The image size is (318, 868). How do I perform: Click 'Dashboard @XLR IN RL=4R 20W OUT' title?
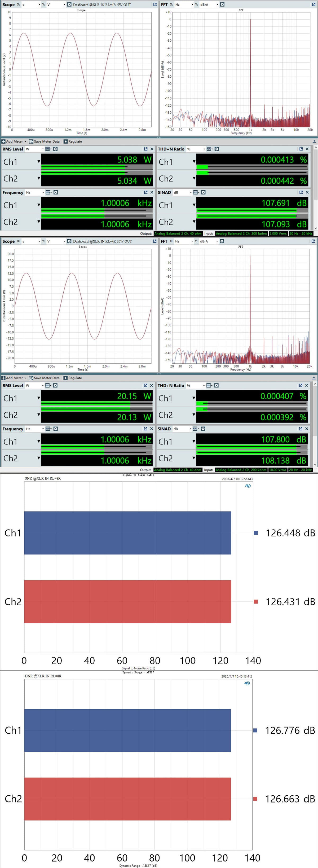click(102, 241)
